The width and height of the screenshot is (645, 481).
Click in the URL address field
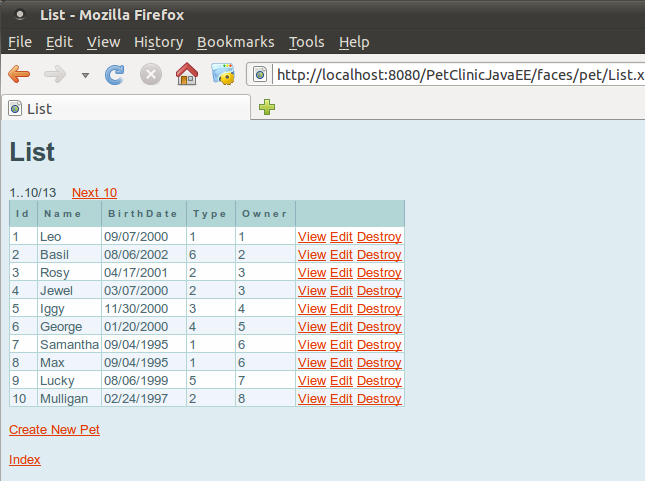tap(450, 75)
